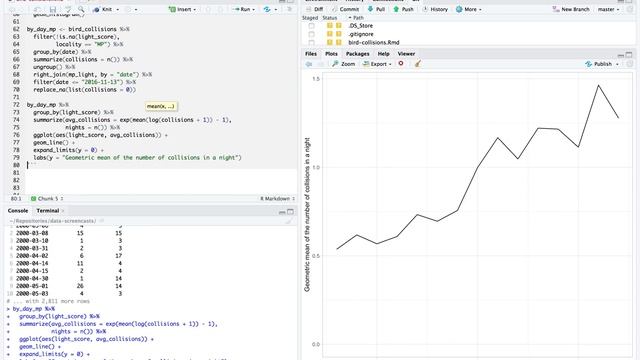Push commits with the green up arrow
640x360 pixels.
pos(403,9)
